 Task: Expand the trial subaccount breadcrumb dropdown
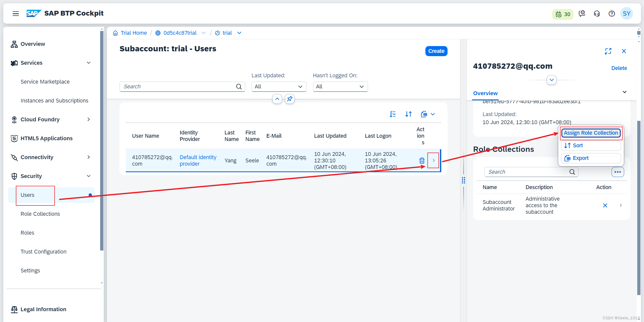click(x=239, y=33)
